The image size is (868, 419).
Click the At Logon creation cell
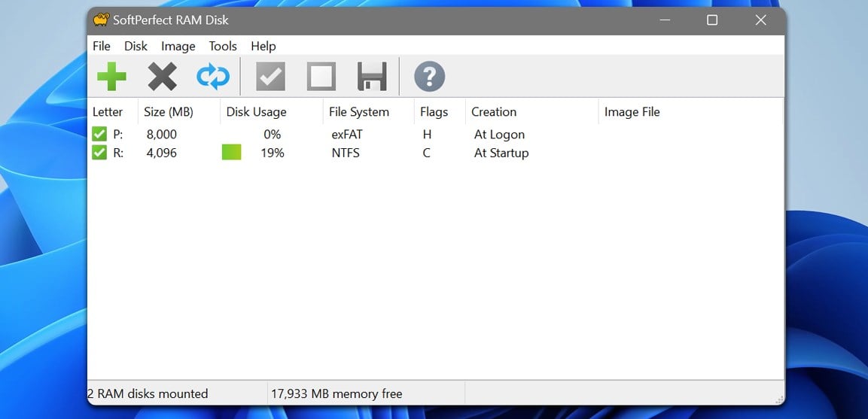click(499, 135)
